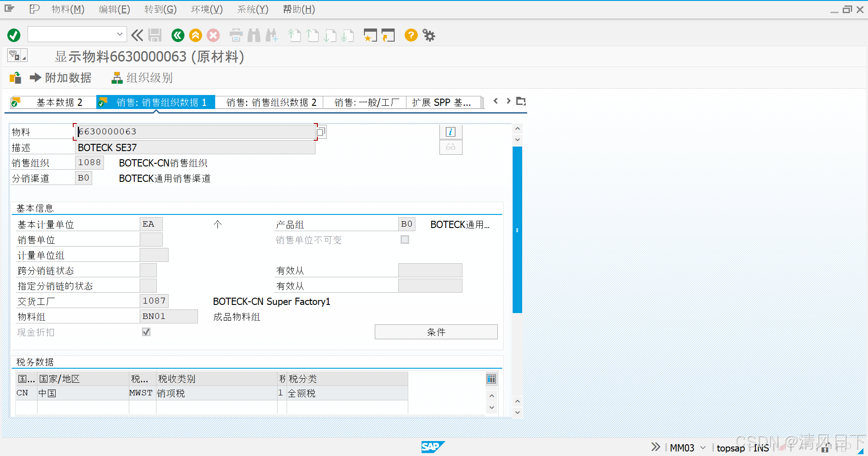
Task: Select the Print icon
Action: click(x=236, y=35)
